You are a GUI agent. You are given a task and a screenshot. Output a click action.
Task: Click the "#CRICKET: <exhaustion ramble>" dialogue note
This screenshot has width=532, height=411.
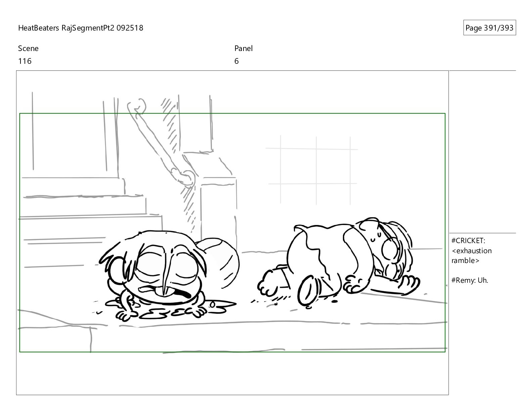point(472,250)
